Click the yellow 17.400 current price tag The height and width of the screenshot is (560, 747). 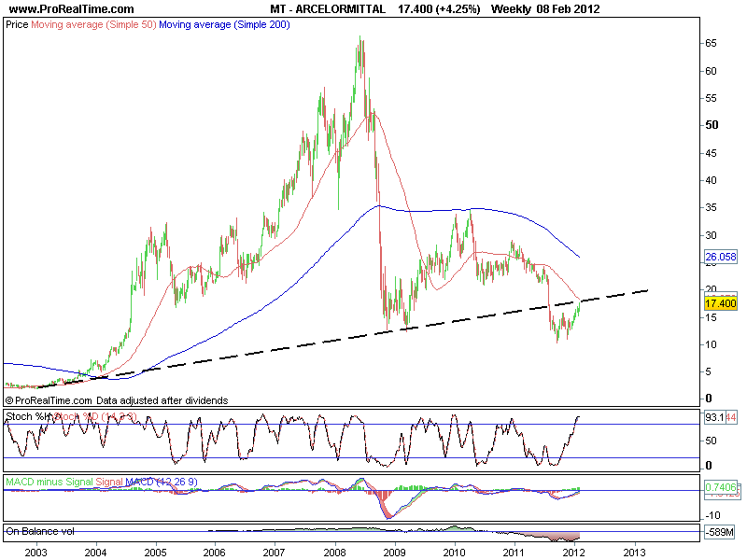(x=720, y=303)
